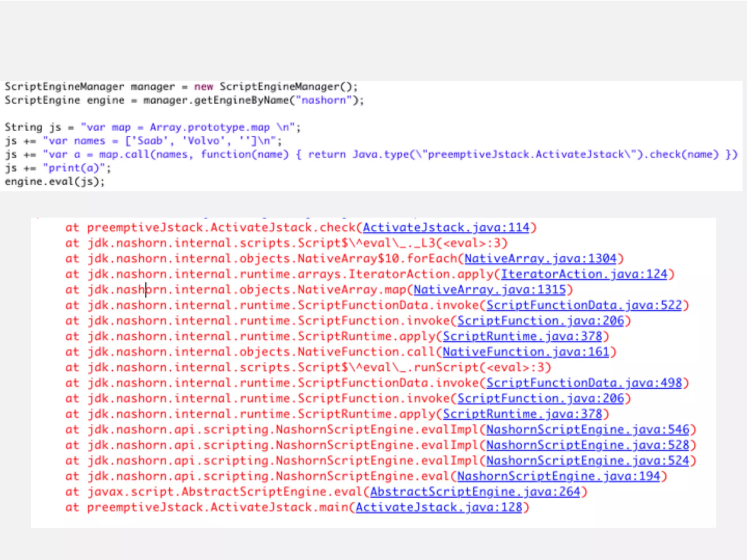747x560 pixels.
Task: Follow the NativeArray.java:1315 link
Action: click(x=489, y=290)
